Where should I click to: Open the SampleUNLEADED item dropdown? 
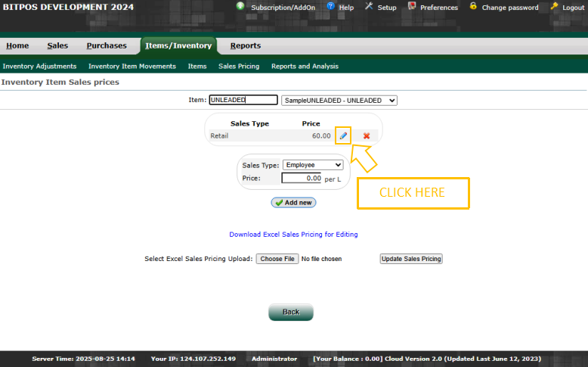point(339,100)
